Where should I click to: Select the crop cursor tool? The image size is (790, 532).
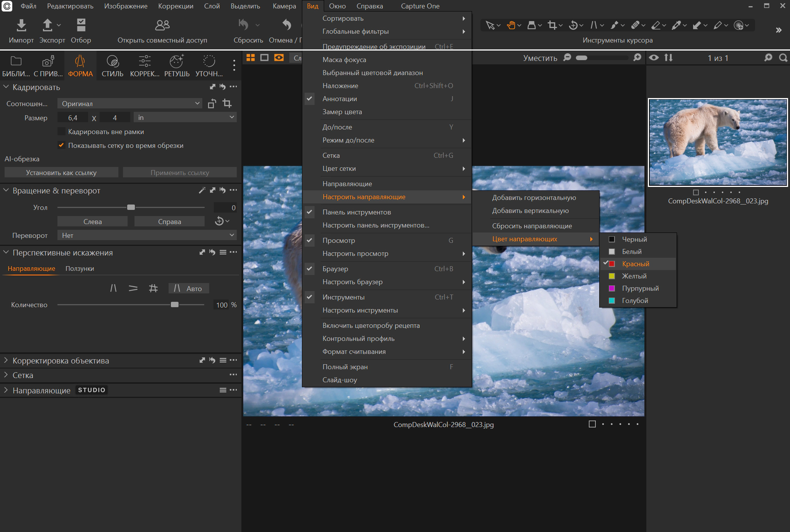552,25
